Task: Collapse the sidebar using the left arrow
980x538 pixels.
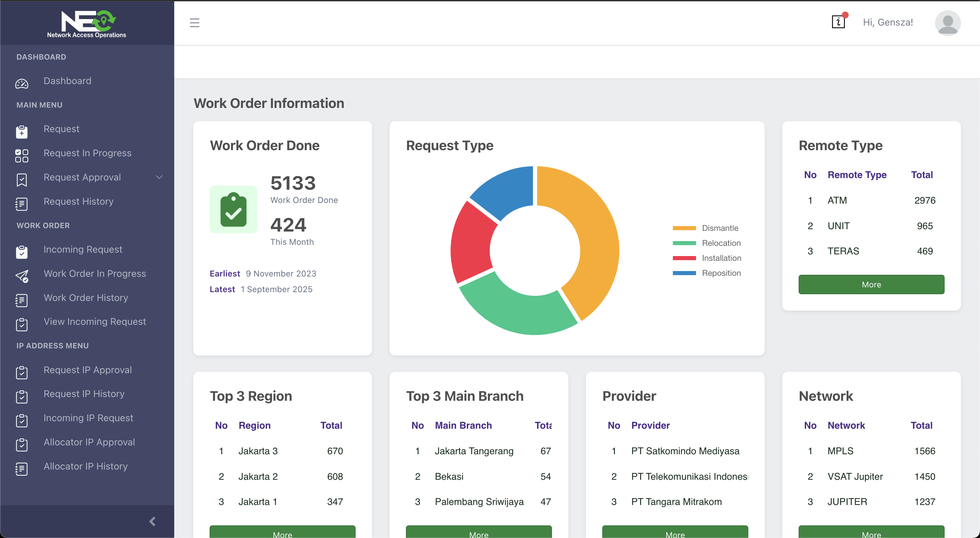Action: click(152, 521)
